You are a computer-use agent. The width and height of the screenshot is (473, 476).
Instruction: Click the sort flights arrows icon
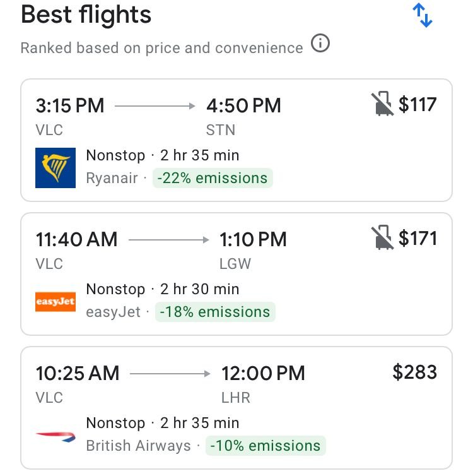coord(422,16)
